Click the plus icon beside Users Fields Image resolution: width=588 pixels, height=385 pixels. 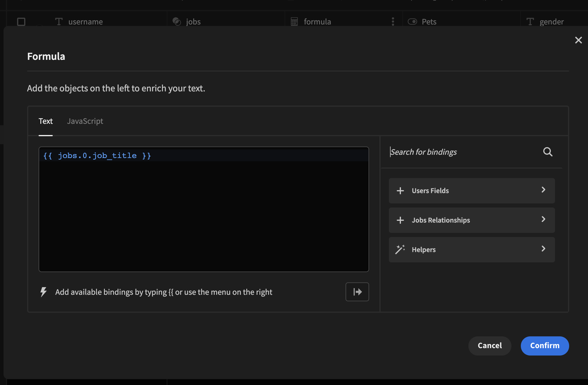pyautogui.click(x=400, y=191)
